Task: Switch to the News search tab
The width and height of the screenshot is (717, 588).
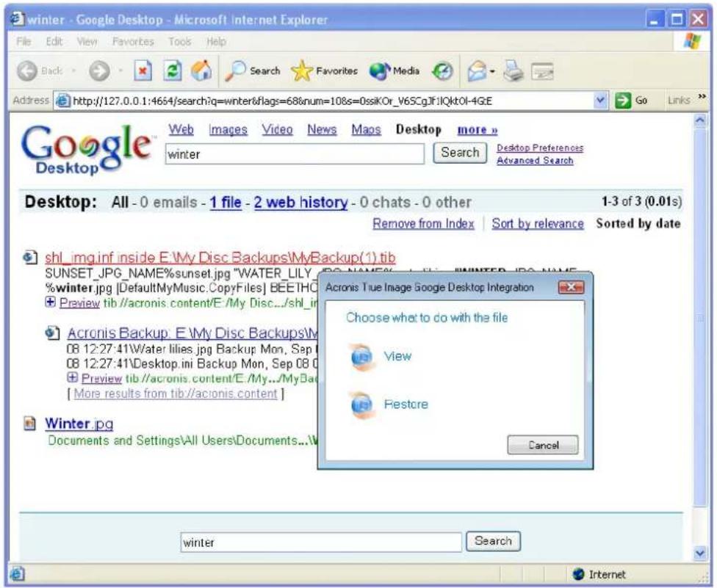Action: pos(322,130)
